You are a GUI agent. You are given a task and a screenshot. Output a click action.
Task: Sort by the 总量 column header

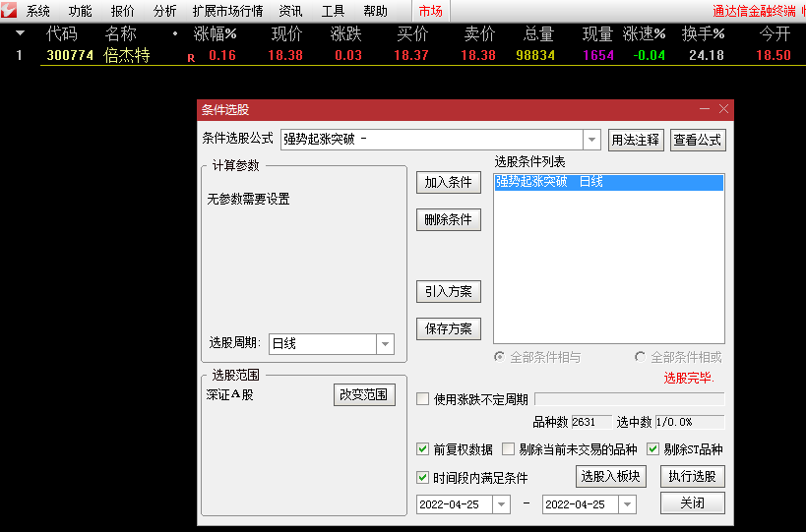pos(538,33)
